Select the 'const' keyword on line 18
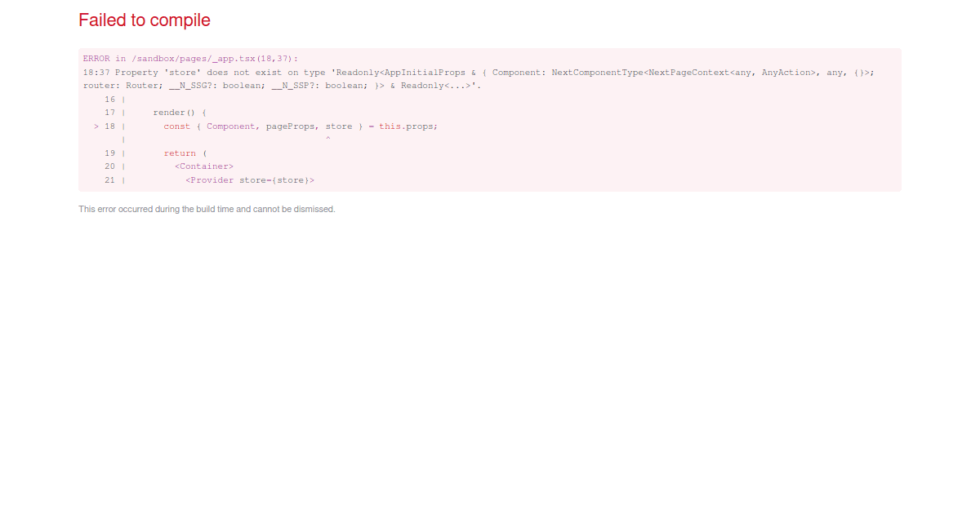This screenshot has width=980, height=514. [177, 126]
